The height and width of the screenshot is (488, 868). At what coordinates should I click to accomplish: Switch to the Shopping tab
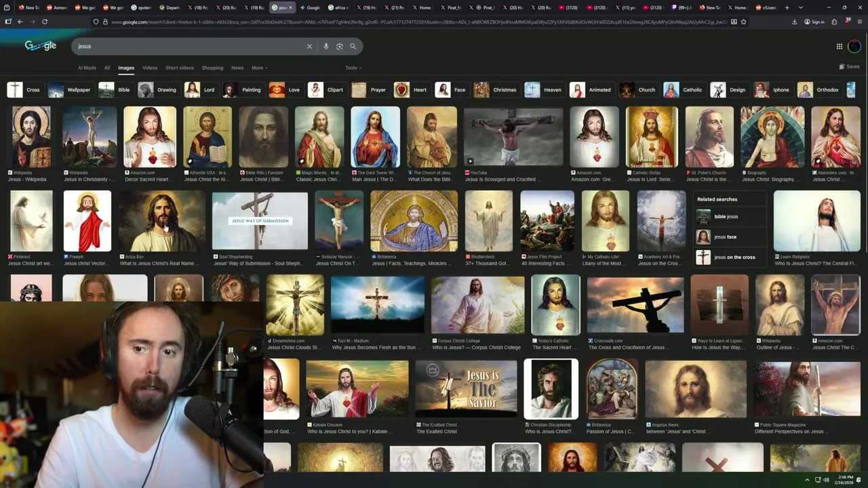tap(212, 68)
